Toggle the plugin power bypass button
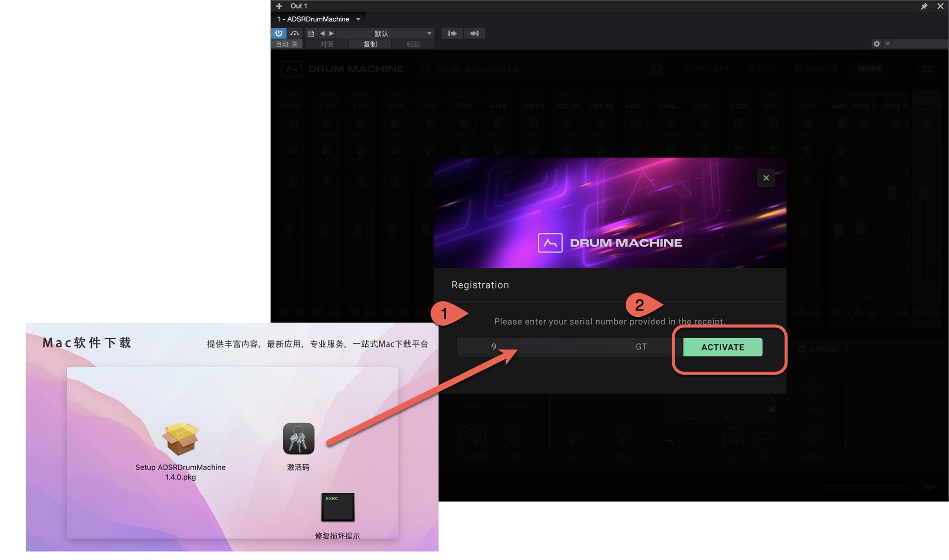 click(279, 33)
